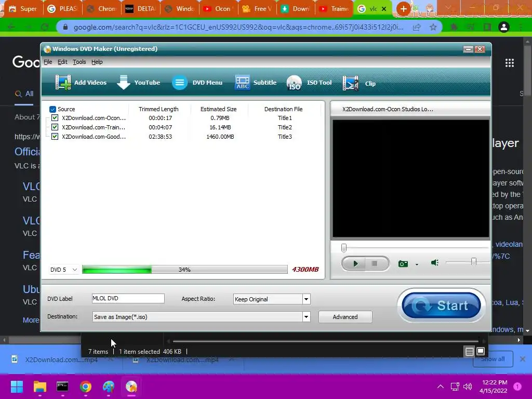The width and height of the screenshot is (532, 399).
Task: Switch to the Ocon YouTube Chrome tab
Action: [217, 9]
